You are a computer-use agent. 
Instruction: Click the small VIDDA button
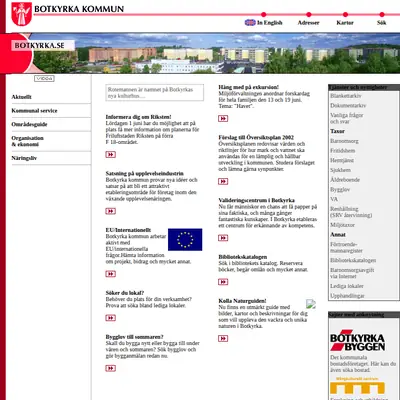pos(44,78)
